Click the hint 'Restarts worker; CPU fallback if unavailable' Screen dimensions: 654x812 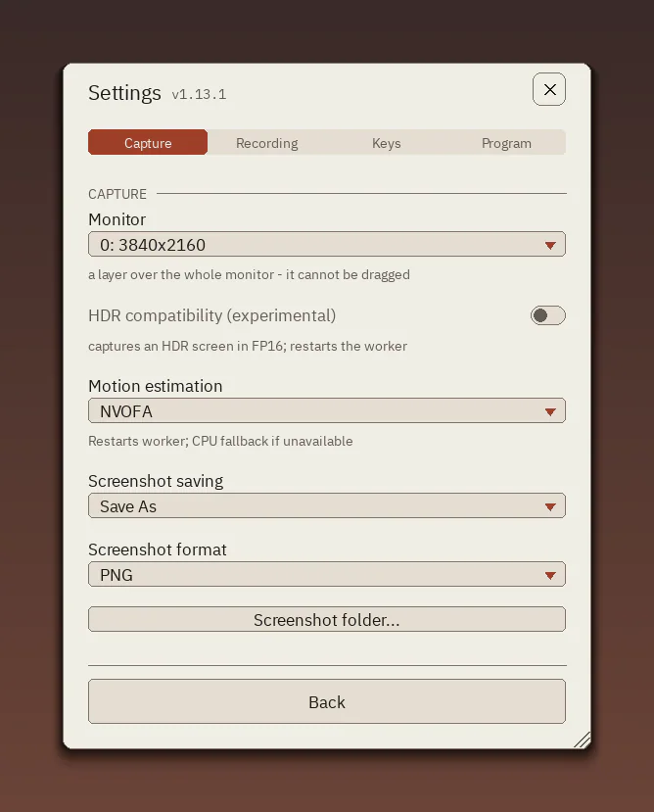pyautogui.click(x=220, y=441)
